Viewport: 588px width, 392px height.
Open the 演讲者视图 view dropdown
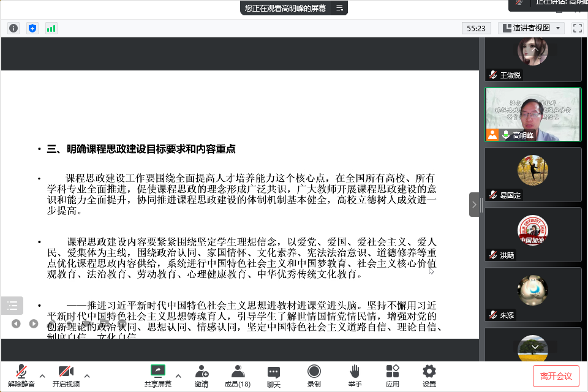tap(531, 28)
